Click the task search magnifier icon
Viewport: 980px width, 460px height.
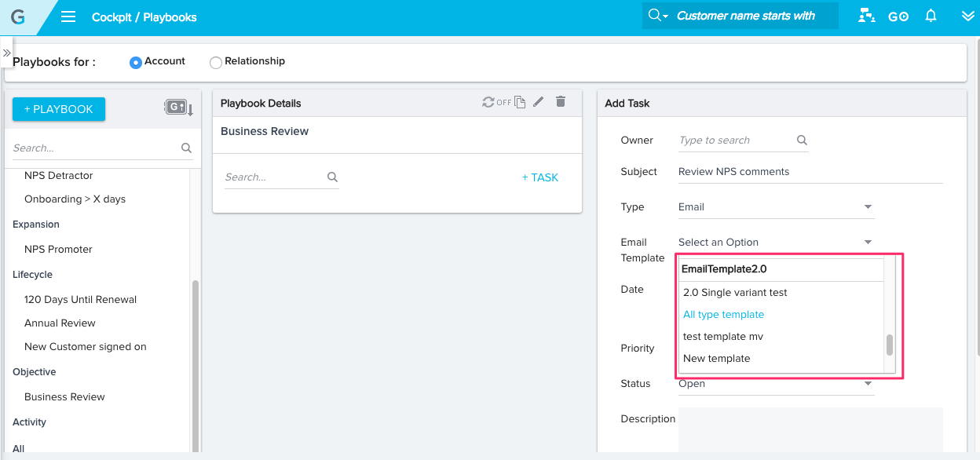coord(332,177)
